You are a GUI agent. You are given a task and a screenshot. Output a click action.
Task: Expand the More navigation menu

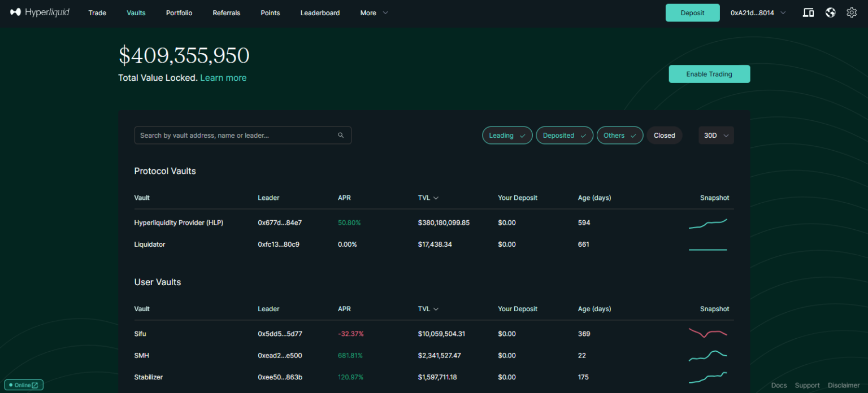click(374, 13)
